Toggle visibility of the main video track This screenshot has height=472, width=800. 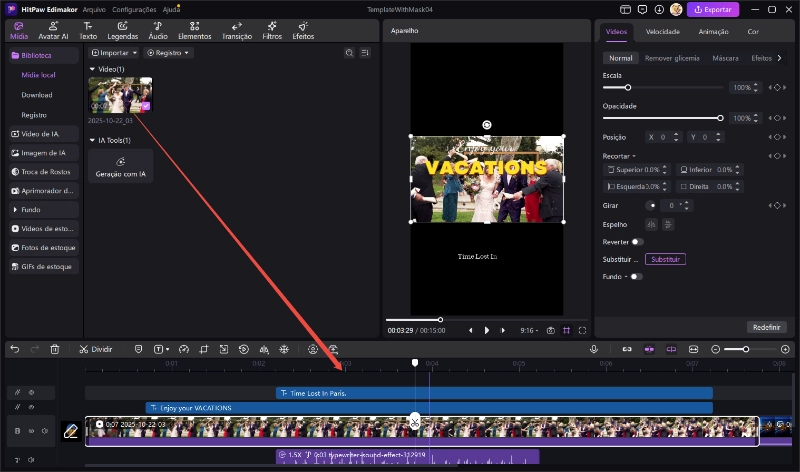(x=31, y=432)
